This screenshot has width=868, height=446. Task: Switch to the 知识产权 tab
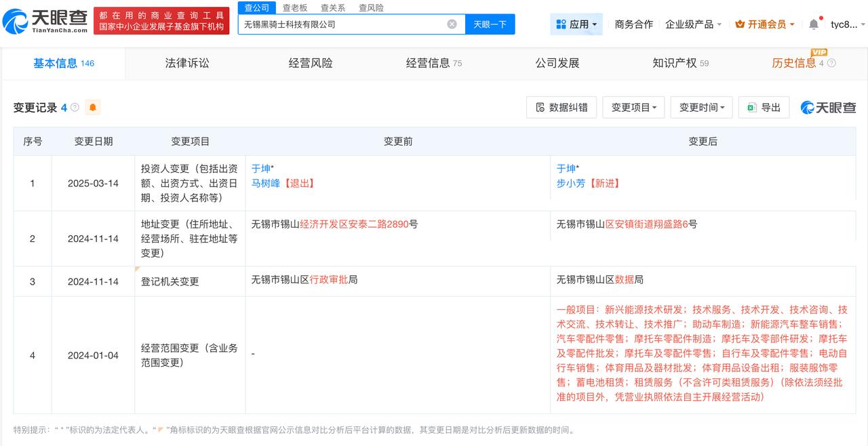pos(680,63)
